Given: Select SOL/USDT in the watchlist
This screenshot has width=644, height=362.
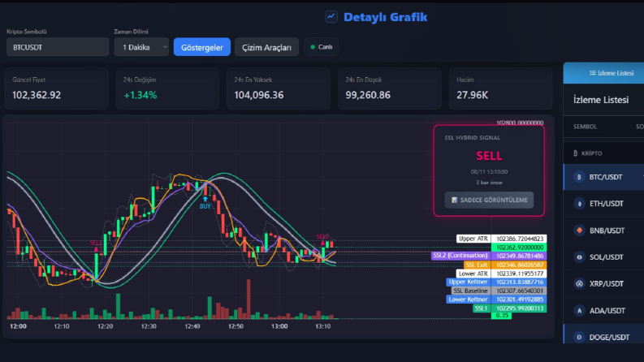Looking at the screenshot, I should click(x=603, y=257).
